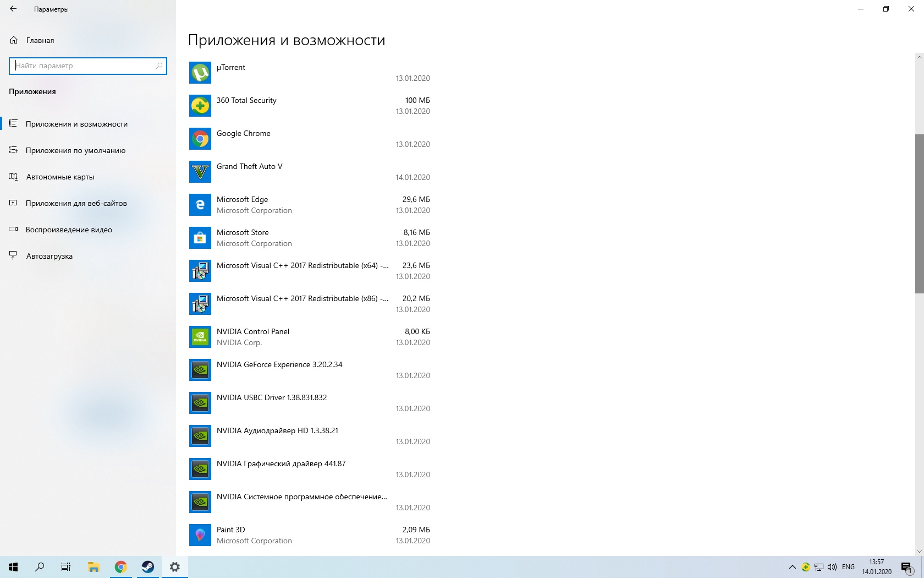Click the Visual C++ 2017 x86 icon
Viewport: 924px width, 578px height.
tap(200, 304)
